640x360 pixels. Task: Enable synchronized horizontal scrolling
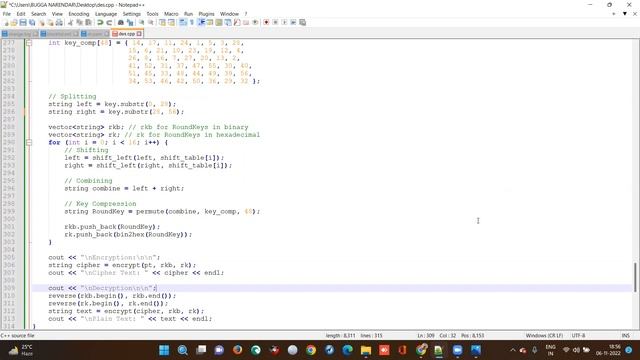pyautogui.click(x=171, y=22)
